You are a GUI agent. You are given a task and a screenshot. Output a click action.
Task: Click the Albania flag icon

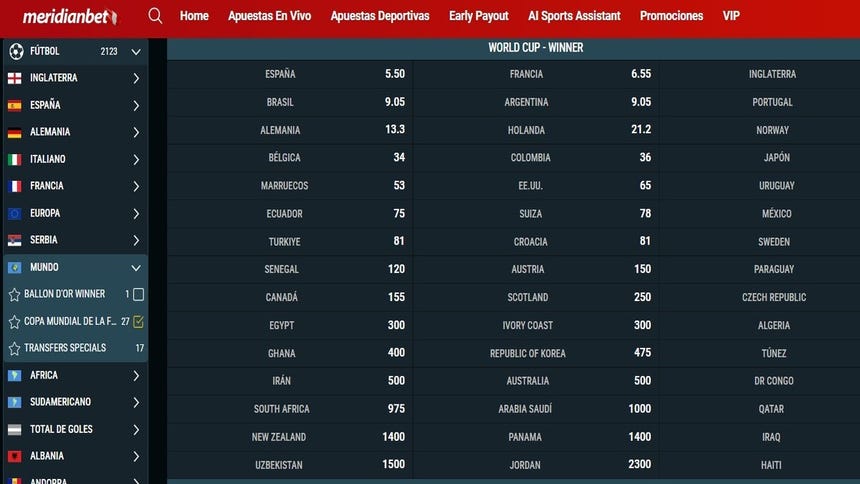[x=14, y=456]
